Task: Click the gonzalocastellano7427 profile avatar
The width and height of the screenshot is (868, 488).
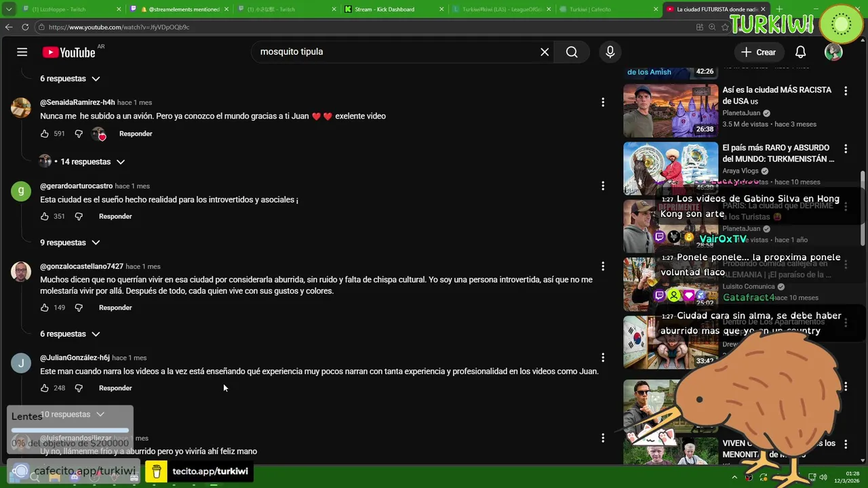Action: pos(21,272)
